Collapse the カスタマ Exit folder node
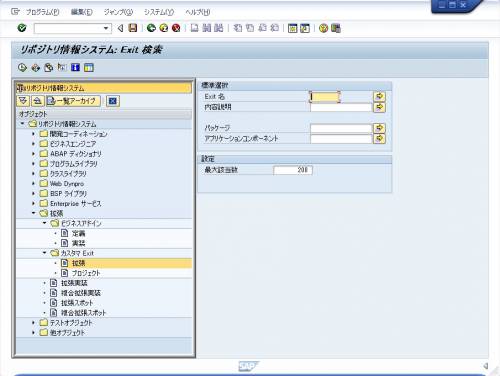The height and width of the screenshot is (376, 500). (44, 253)
